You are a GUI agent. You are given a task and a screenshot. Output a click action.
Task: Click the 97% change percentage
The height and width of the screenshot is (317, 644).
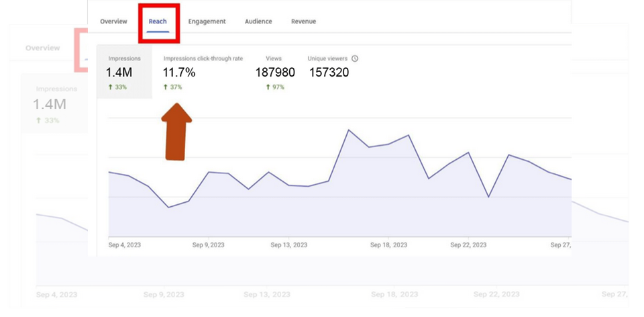coord(278,87)
